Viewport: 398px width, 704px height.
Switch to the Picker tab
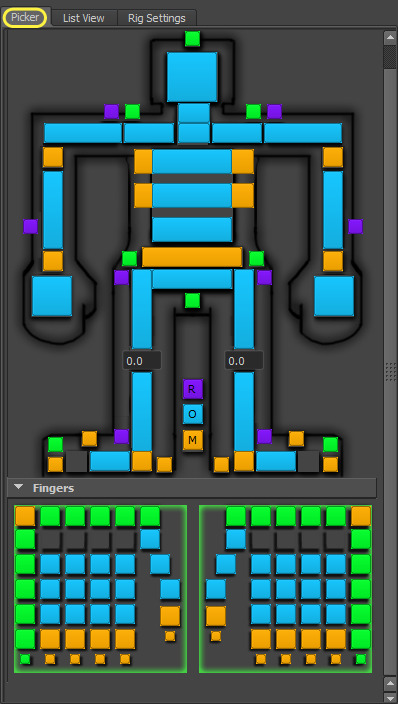pos(25,18)
